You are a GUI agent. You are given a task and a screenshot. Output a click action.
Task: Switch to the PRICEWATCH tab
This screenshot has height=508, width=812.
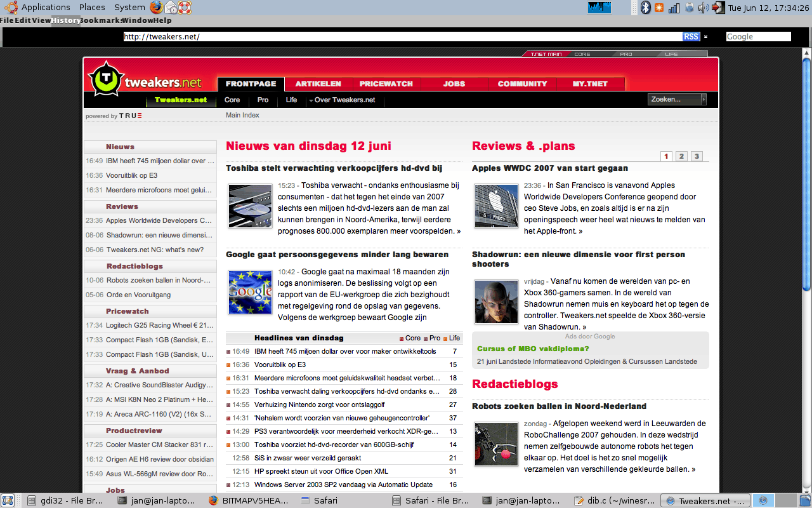pos(386,84)
